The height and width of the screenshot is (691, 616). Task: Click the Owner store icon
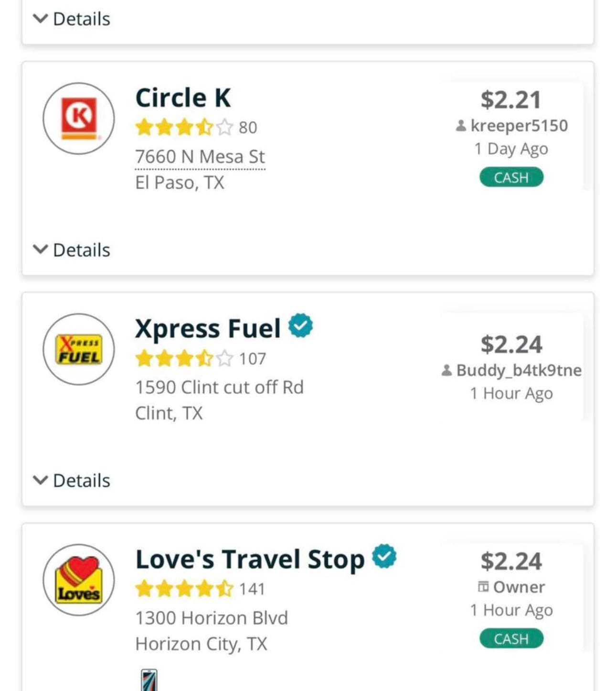coord(483,587)
